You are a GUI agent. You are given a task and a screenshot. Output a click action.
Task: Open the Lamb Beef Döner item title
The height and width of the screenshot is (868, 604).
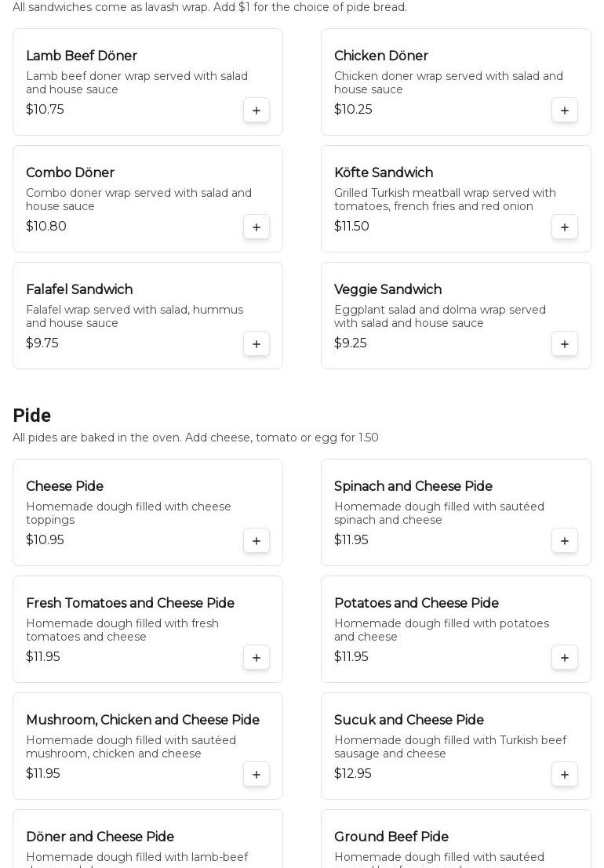82,56
